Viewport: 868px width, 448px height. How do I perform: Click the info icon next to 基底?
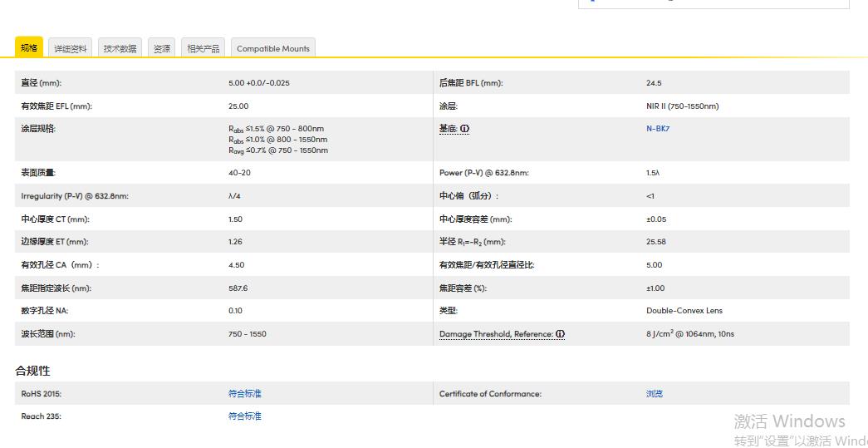(x=464, y=129)
